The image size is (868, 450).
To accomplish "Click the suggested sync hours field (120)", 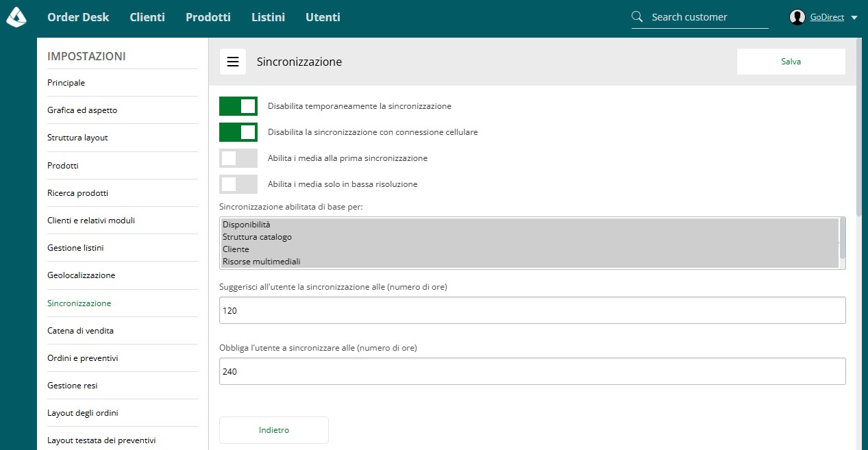I will click(532, 310).
